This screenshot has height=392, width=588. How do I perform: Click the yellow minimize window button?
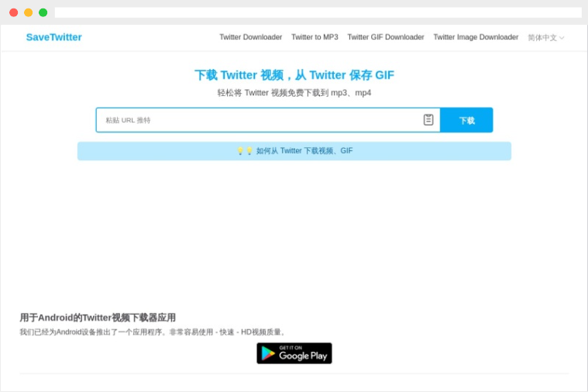(x=28, y=12)
